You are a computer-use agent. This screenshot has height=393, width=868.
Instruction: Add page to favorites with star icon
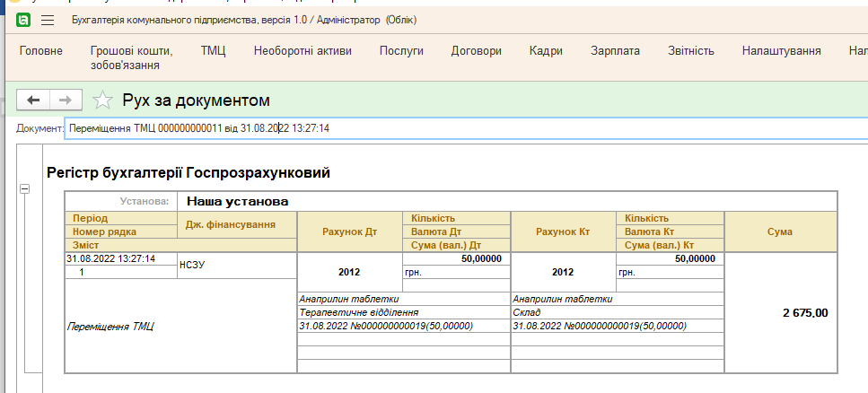102,100
